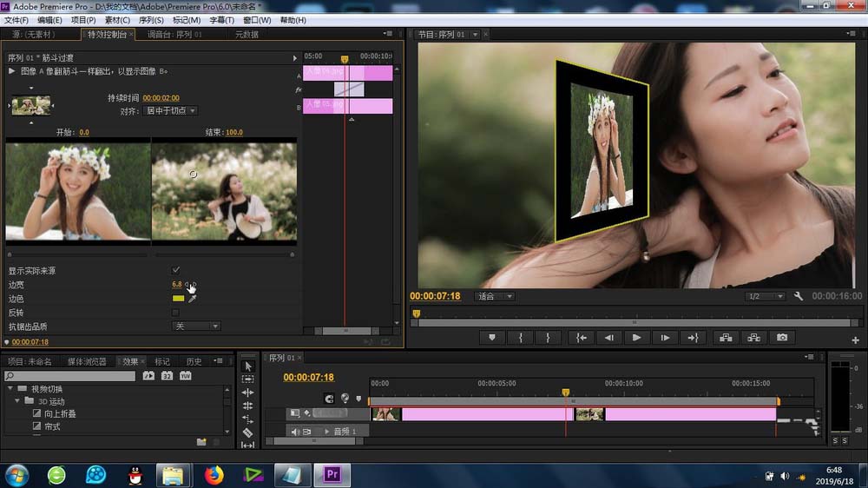
Task: Click timeline timecode 00:00:07:18
Action: (x=308, y=377)
